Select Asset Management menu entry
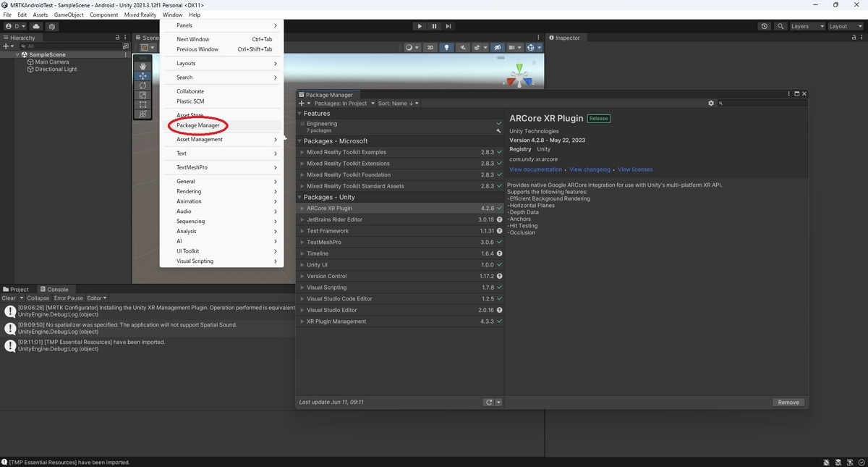The image size is (868, 467). tap(221, 139)
